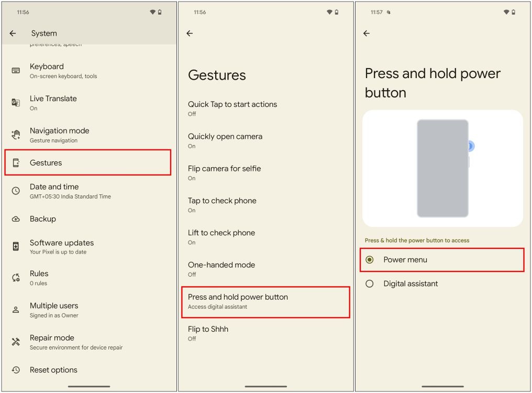The width and height of the screenshot is (532, 393).
Task: Tap the 'System' title text
Action: pos(44,34)
